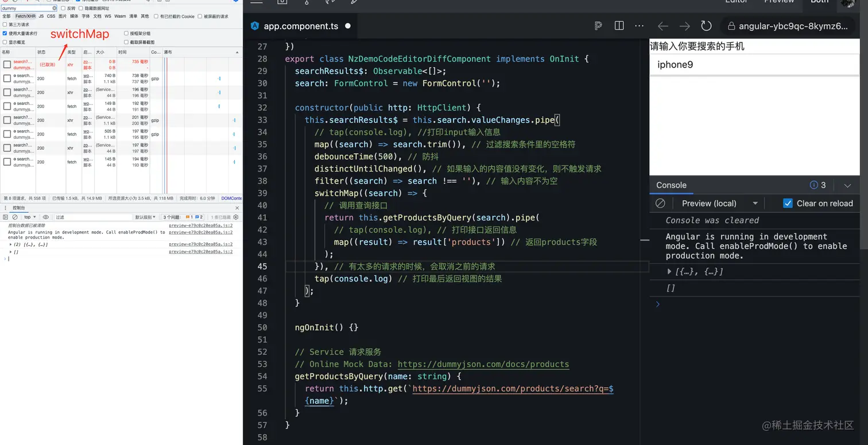Select the checkbox on the cancelled search request row
The width and height of the screenshot is (868, 445).
pyautogui.click(x=7, y=65)
